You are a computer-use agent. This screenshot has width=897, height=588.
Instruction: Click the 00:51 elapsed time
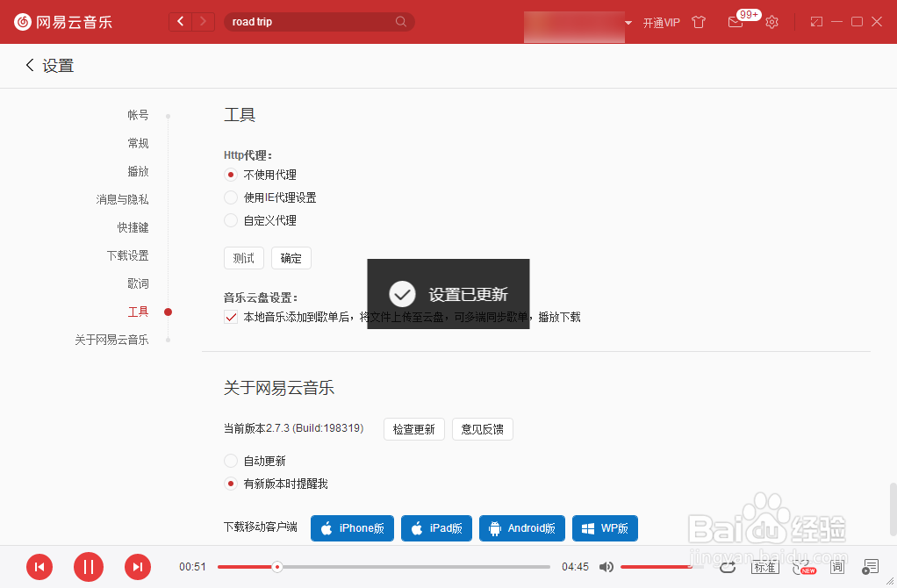pyautogui.click(x=192, y=567)
